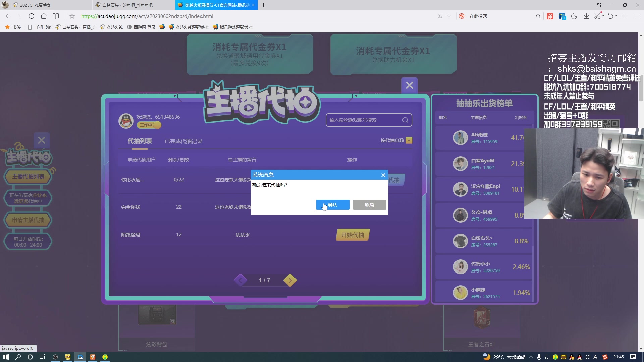Image resolution: width=644 pixels, height=362 pixels.
Task: Click the browser home icon
Action: coord(44,16)
